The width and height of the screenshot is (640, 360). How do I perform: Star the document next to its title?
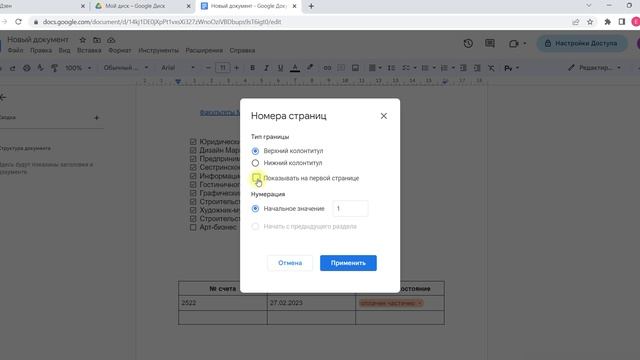click(x=82, y=40)
